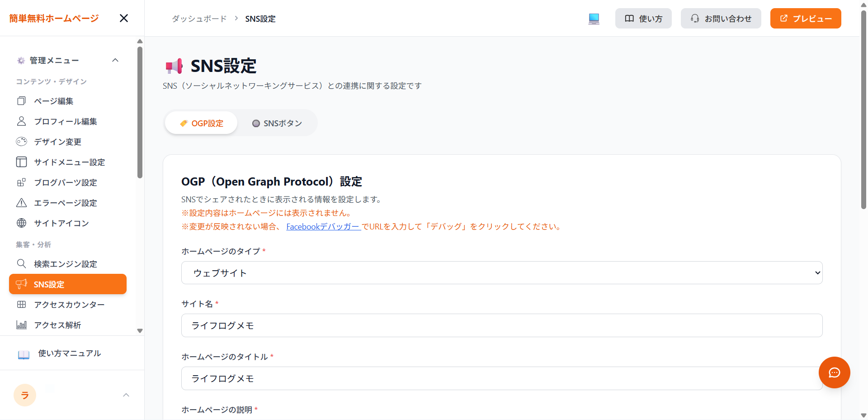Image resolution: width=868 pixels, height=420 pixels.
Task: Click the SNS設定 megaphone sidebar icon
Action: click(x=21, y=284)
